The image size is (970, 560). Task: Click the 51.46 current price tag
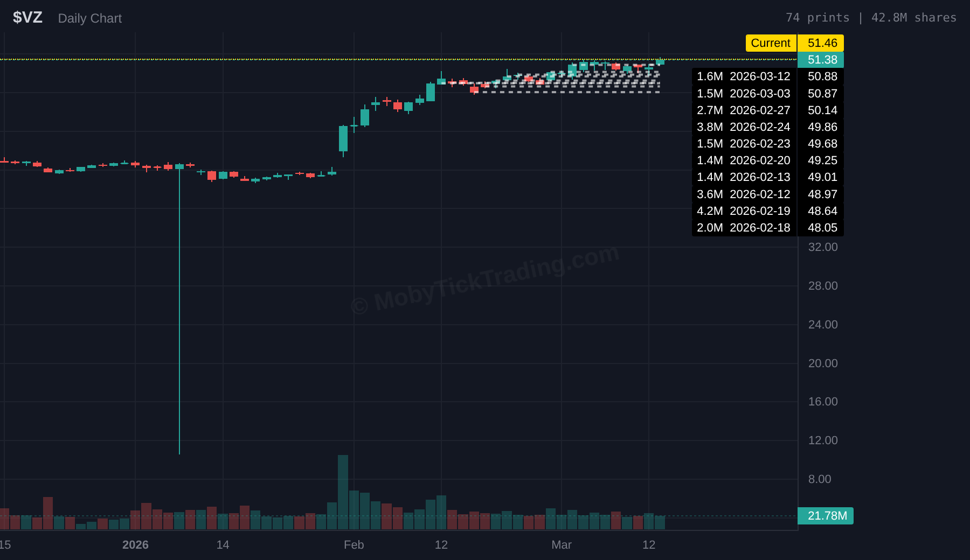[x=822, y=43]
